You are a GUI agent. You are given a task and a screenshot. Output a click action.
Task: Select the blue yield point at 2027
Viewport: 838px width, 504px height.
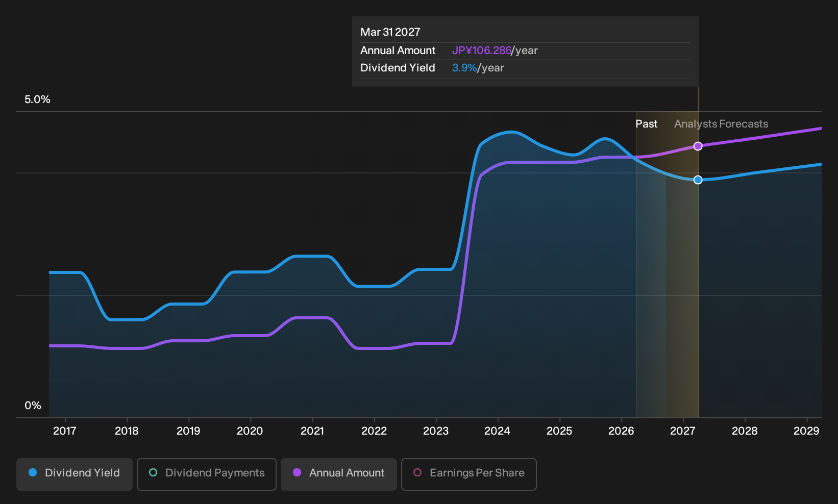click(698, 180)
